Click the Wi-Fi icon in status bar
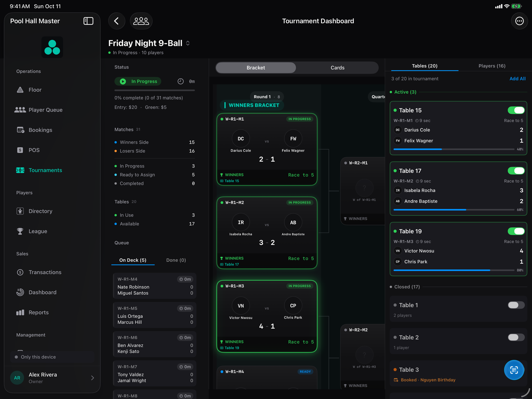Image resolution: width=532 pixels, height=399 pixels. (x=507, y=6)
